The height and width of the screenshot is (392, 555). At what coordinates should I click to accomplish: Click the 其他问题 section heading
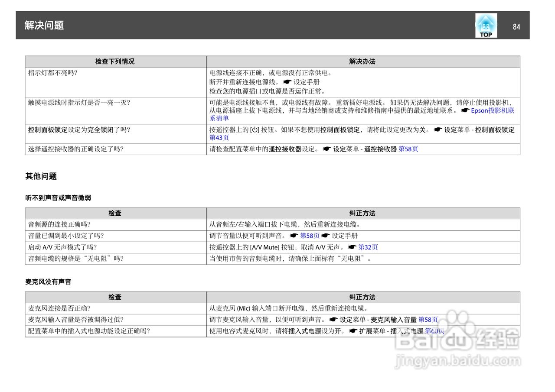point(41,176)
